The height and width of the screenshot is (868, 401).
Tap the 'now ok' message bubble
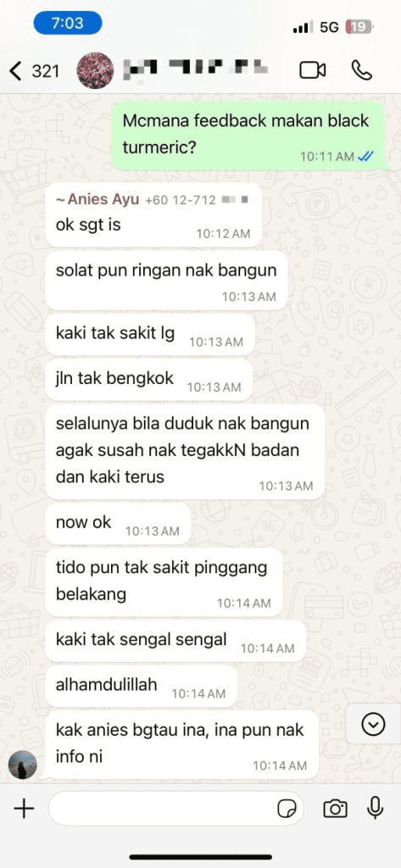point(118,523)
